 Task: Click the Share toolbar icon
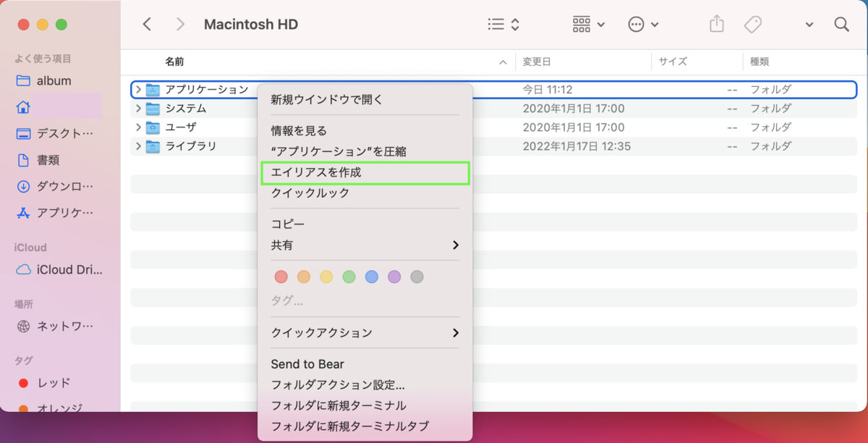pos(716,24)
